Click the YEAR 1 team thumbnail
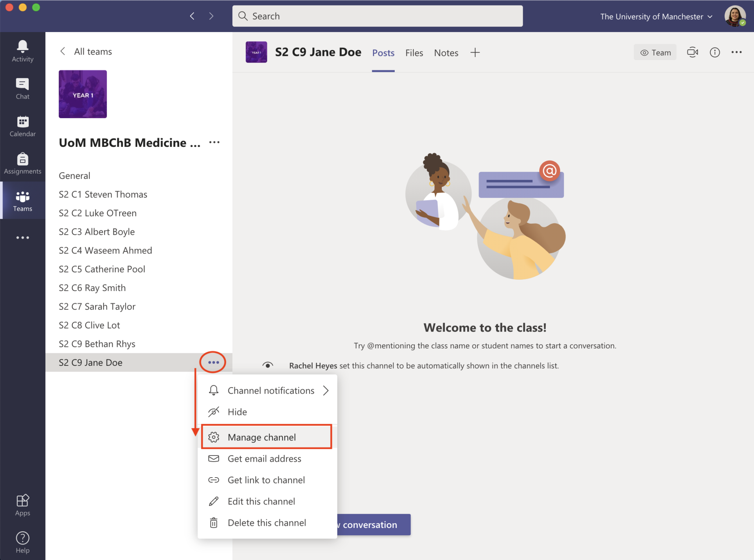Image resolution: width=754 pixels, height=560 pixels. pyautogui.click(x=82, y=94)
